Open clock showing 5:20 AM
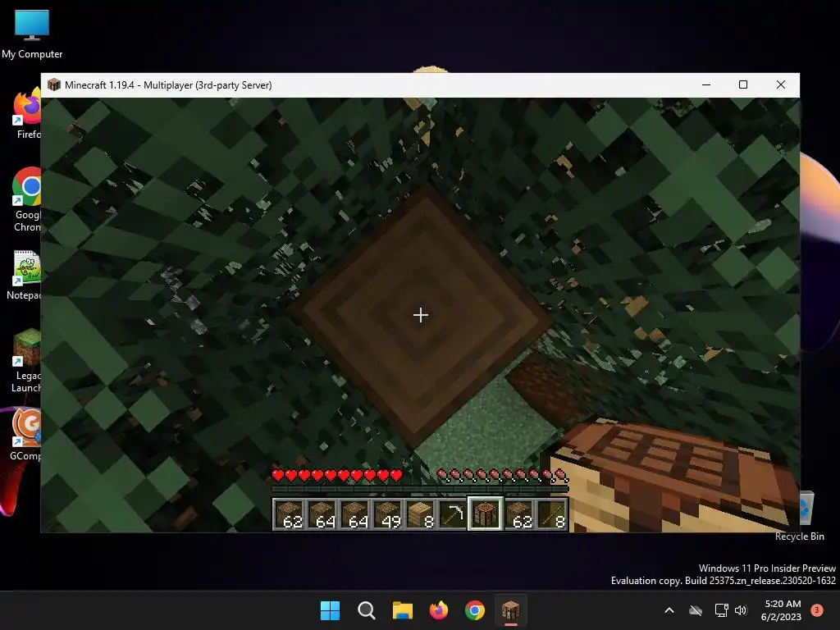This screenshot has width=840, height=630. coord(781,610)
